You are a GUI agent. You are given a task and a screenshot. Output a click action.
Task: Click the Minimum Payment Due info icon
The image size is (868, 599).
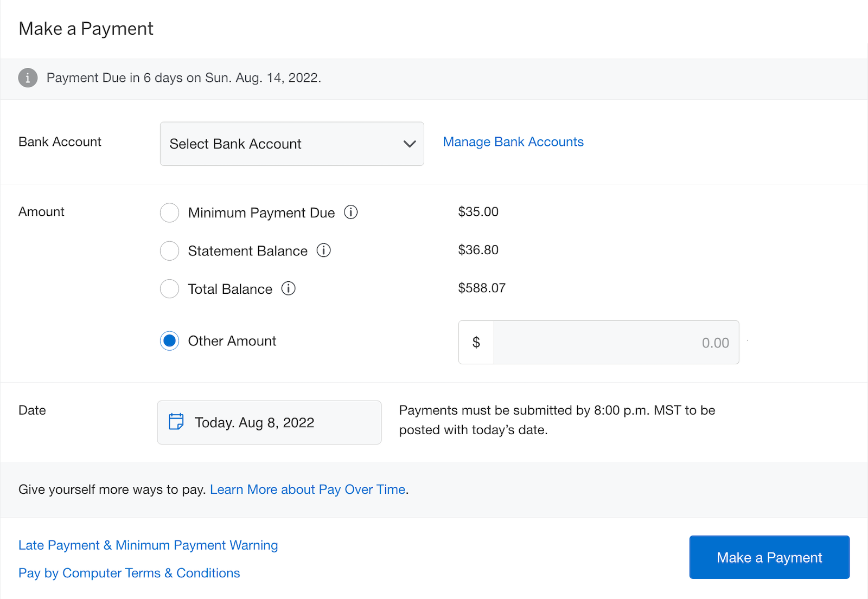click(351, 212)
